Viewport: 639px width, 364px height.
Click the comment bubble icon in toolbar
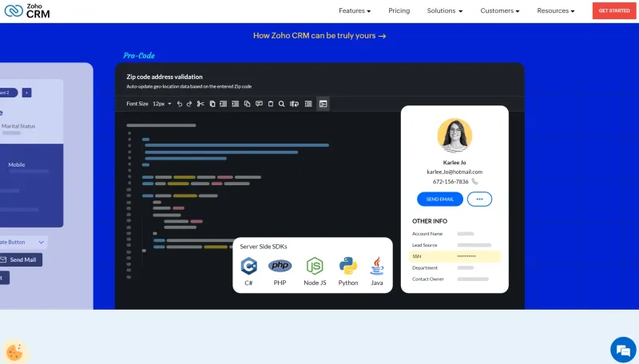[259, 104]
